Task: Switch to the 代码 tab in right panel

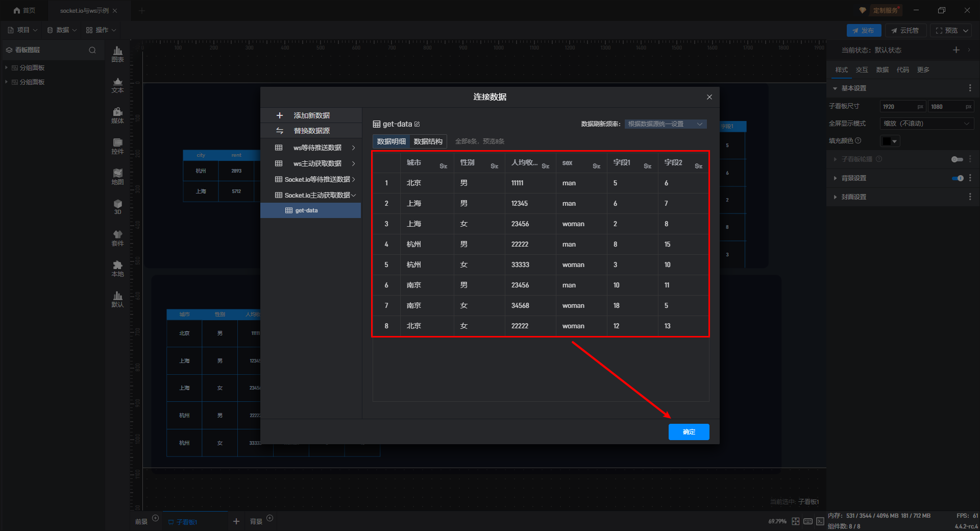Action: 903,70
